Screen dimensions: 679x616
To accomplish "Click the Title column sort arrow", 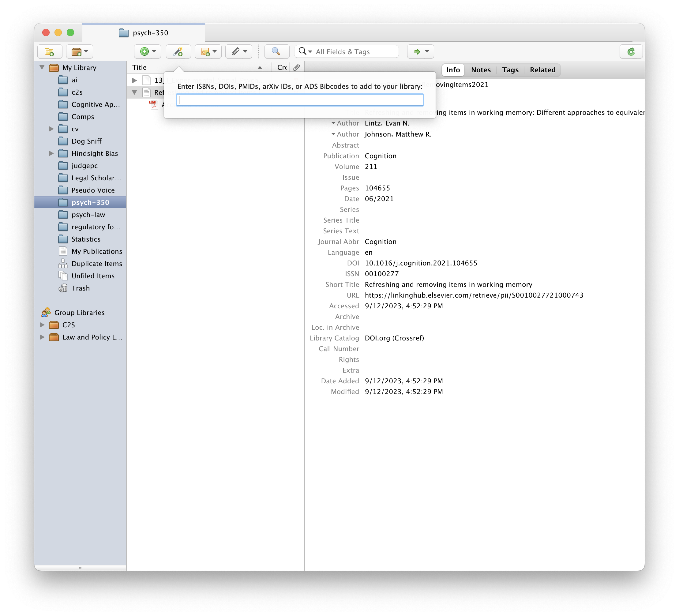I will click(260, 67).
